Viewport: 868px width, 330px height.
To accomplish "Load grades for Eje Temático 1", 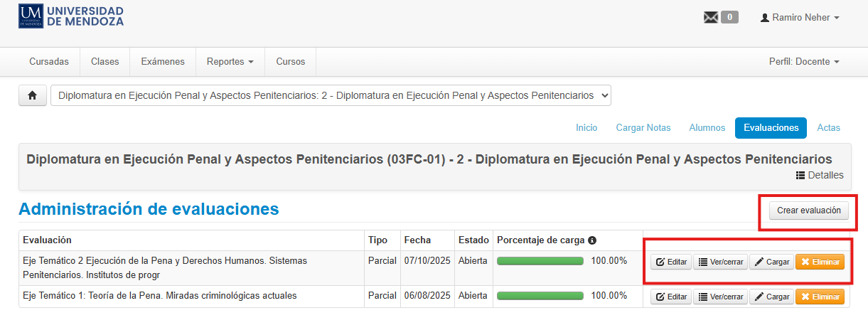I will point(771,297).
